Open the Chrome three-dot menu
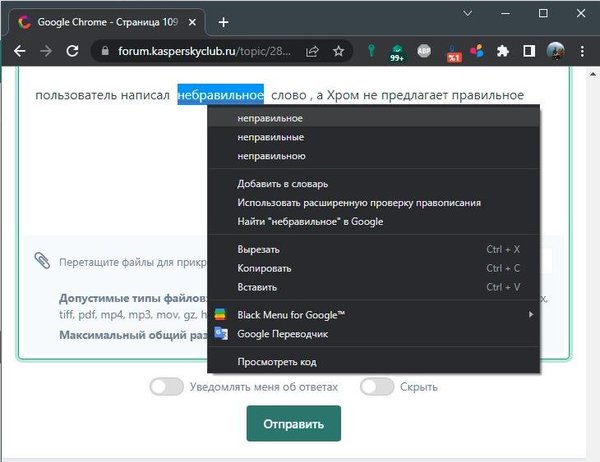The height and width of the screenshot is (462, 600). [x=583, y=51]
